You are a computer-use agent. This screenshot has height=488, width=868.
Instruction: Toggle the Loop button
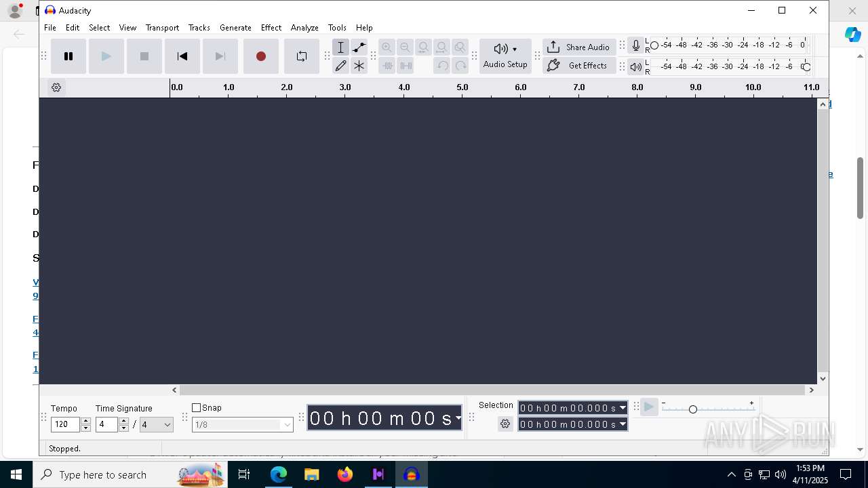[x=302, y=56]
